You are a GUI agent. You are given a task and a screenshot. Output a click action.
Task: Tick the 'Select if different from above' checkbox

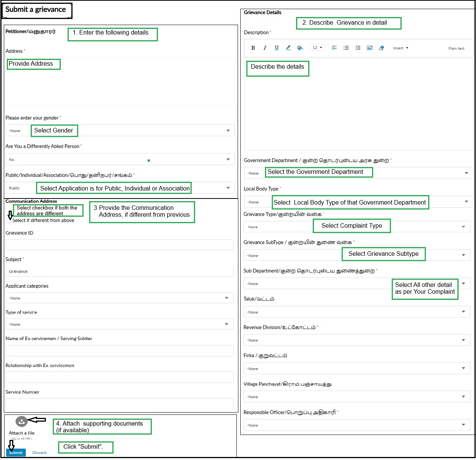click(x=9, y=220)
